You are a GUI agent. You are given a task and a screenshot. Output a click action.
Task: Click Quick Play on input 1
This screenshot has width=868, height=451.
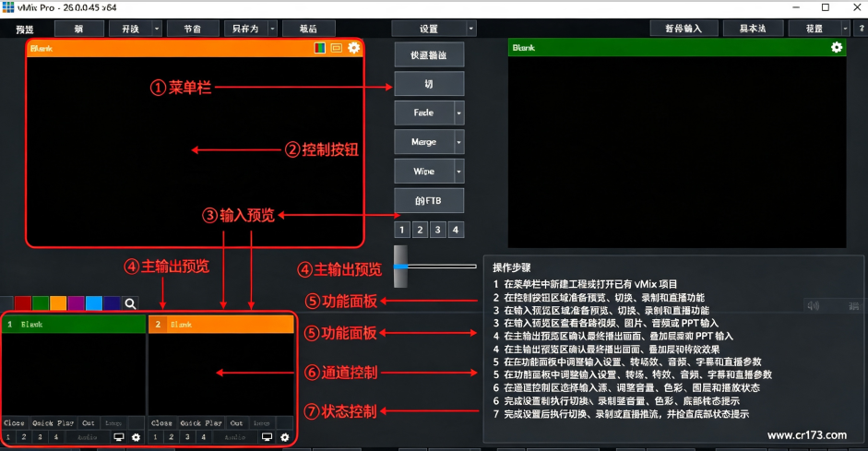[54, 423]
